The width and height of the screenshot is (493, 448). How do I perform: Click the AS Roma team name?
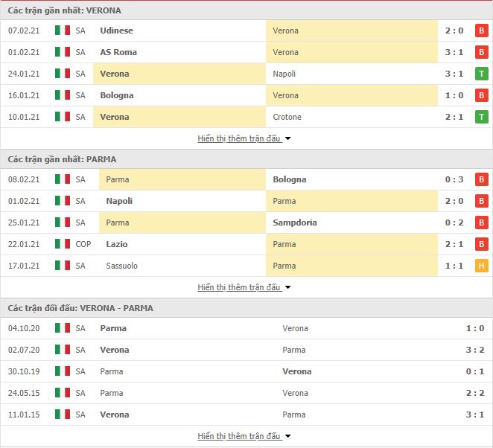point(118,52)
